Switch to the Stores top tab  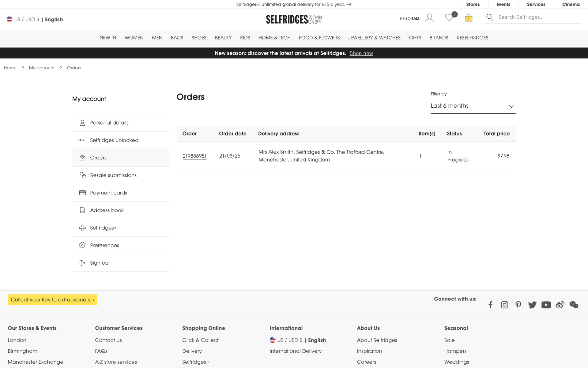click(473, 4)
